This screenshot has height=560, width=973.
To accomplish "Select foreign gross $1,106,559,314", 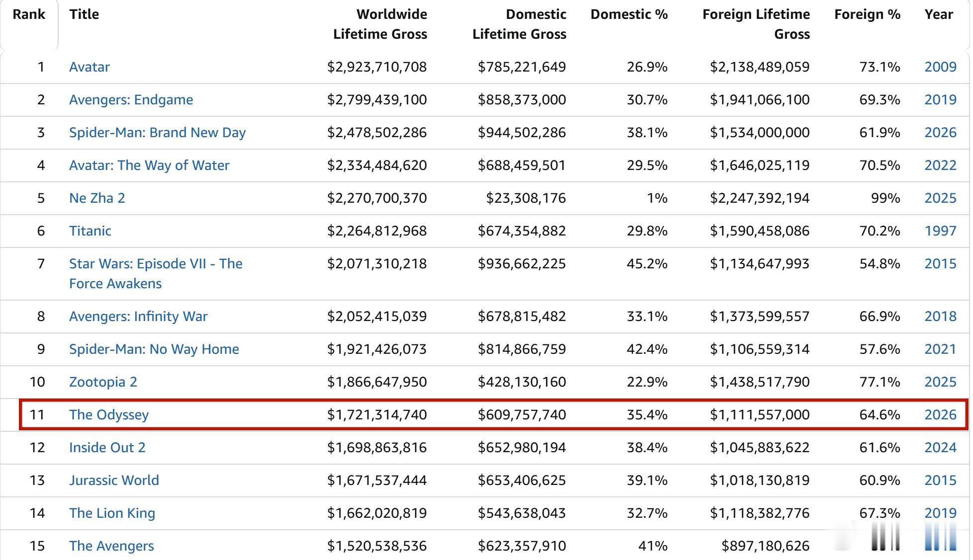I will (760, 349).
